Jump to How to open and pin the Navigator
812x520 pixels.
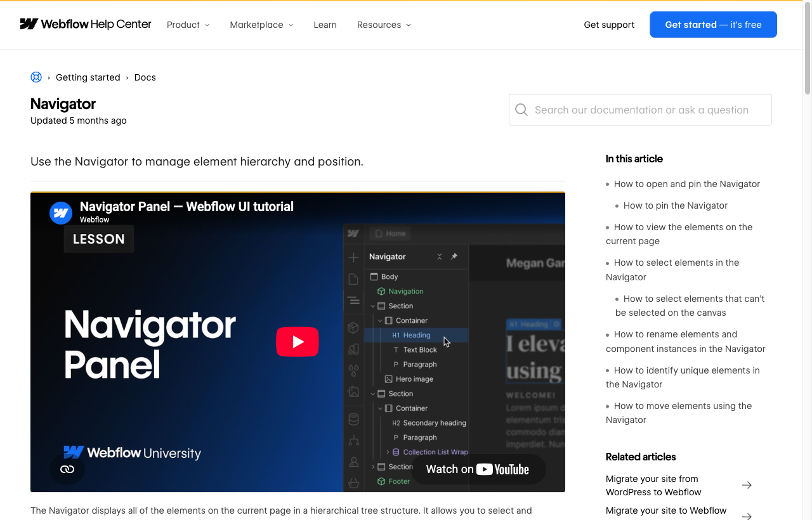(687, 184)
